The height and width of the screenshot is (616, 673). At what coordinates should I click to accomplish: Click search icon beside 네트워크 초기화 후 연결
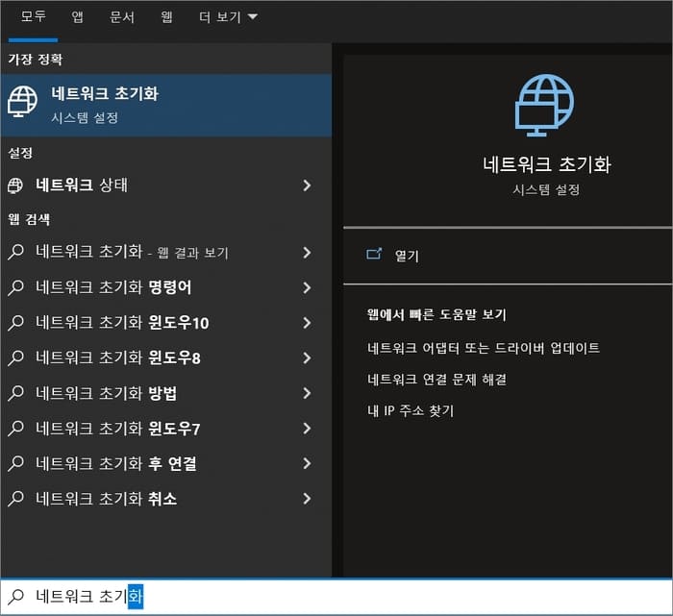point(16,463)
